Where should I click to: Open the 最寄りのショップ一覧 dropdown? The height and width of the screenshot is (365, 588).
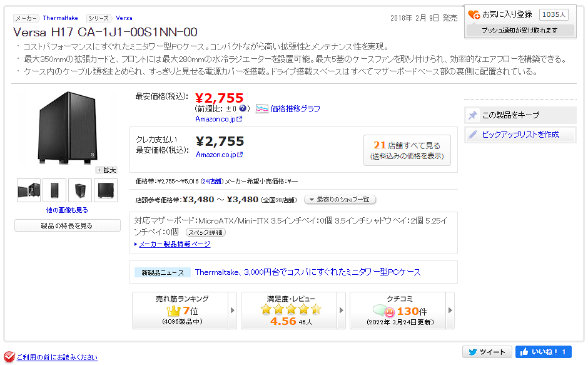click(x=340, y=200)
